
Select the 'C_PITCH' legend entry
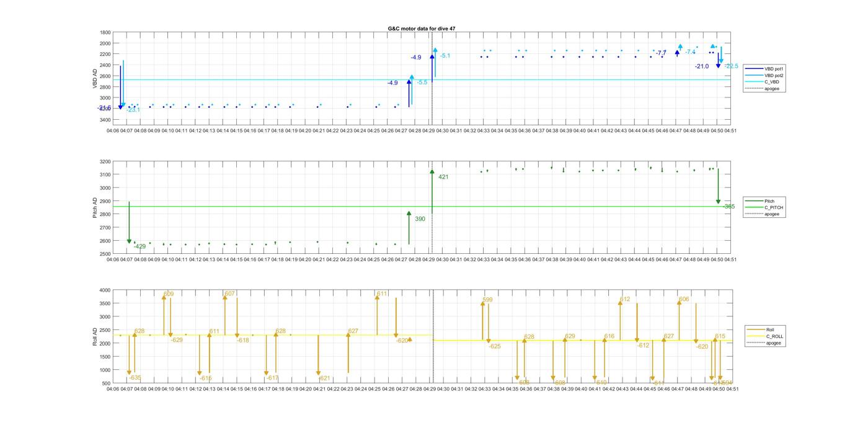[764, 208]
